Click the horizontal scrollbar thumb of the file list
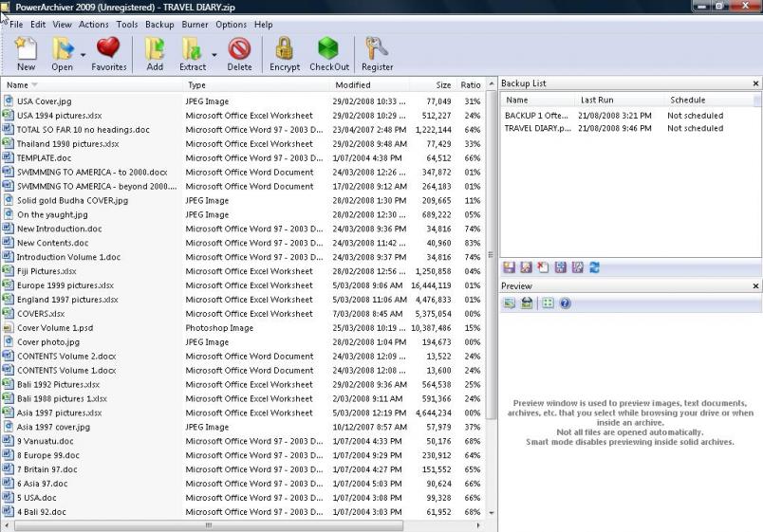The width and height of the screenshot is (763, 532). [x=209, y=525]
